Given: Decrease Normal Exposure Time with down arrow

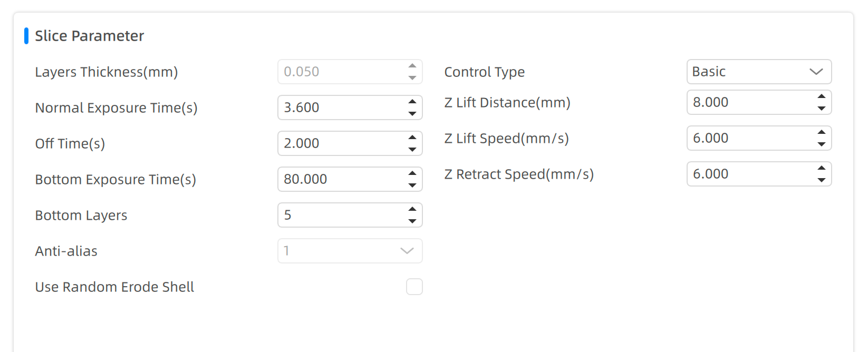Looking at the screenshot, I should pyautogui.click(x=412, y=114).
